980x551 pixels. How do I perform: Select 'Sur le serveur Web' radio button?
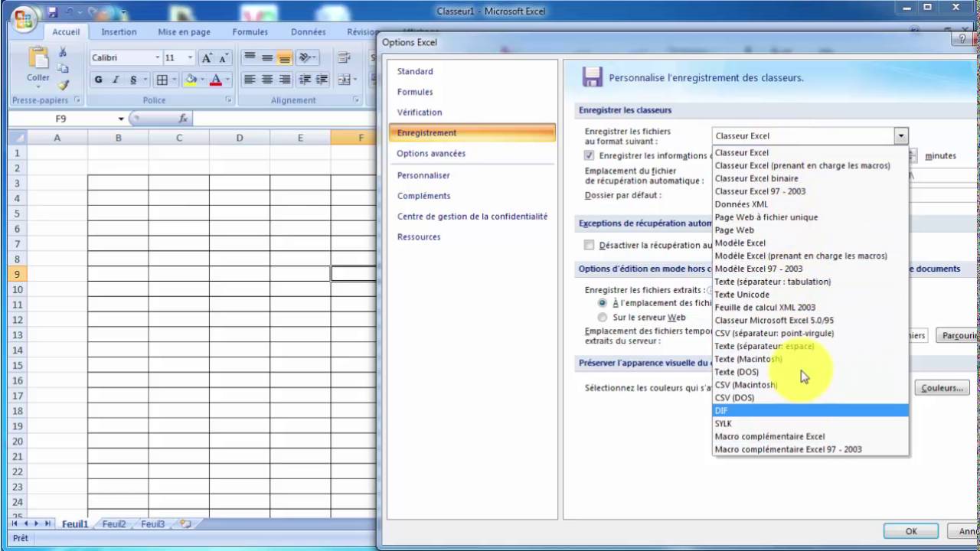603,317
